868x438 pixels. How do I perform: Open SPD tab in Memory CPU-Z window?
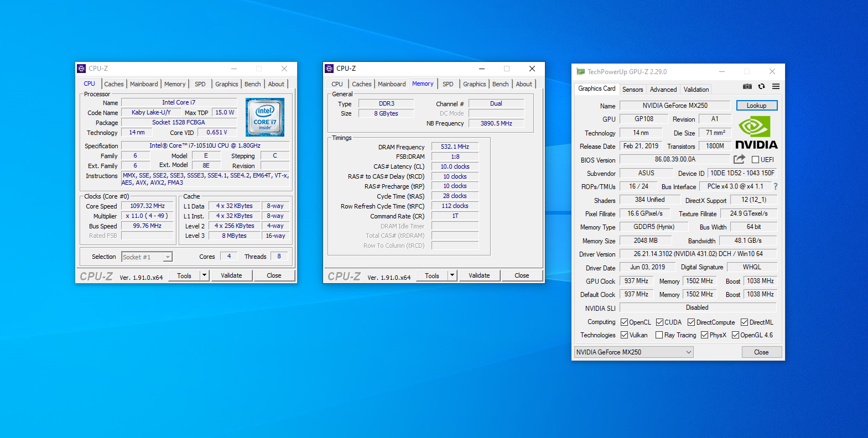coord(448,84)
